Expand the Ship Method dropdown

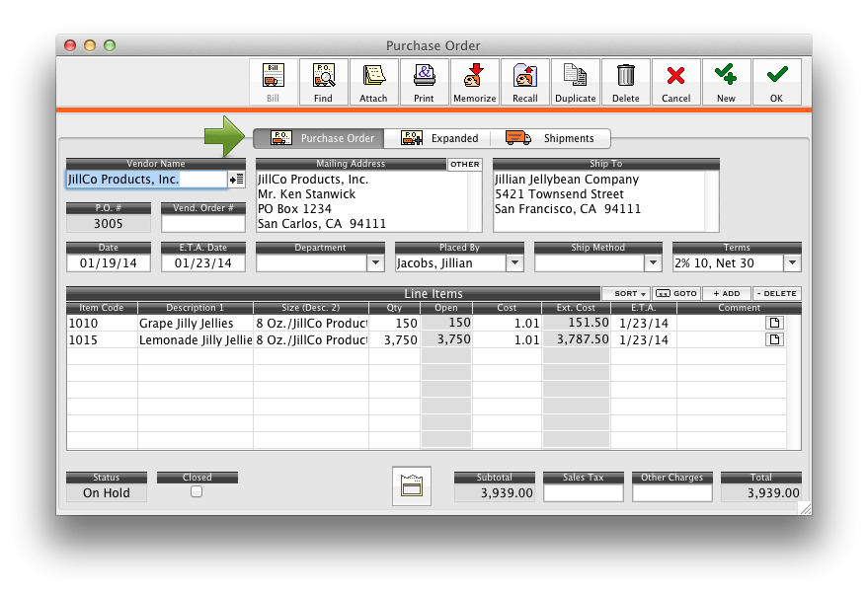tap(654, 263)
